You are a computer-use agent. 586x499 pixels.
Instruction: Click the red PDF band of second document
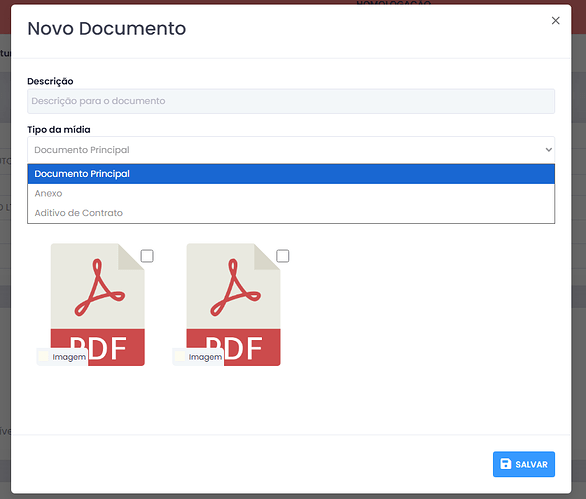click(233, 347)
